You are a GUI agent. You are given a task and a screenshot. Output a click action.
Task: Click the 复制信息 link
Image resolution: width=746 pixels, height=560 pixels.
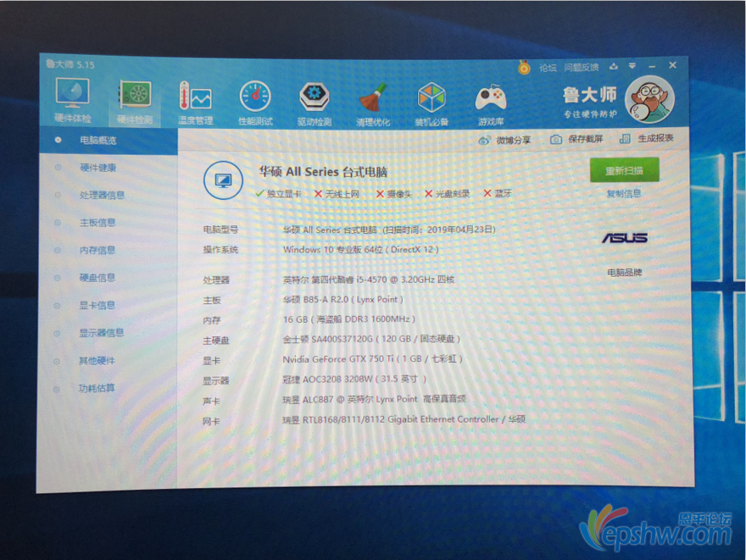624,193
